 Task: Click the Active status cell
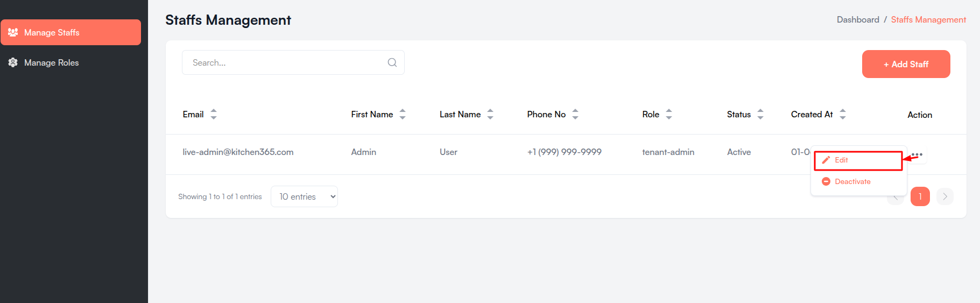[739, 152]
